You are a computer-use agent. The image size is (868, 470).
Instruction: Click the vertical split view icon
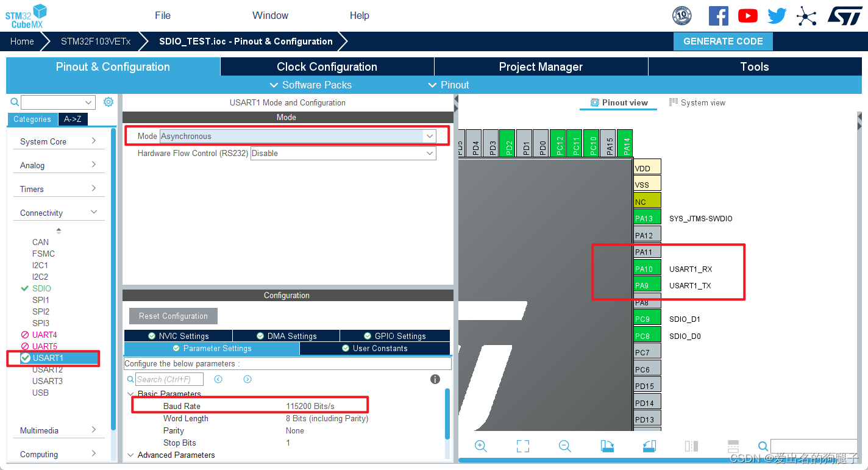click(691, 446)
